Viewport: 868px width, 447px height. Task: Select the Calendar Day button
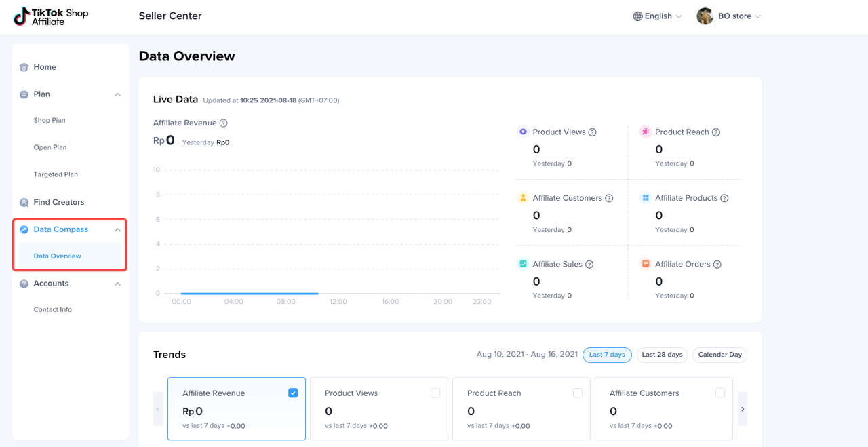pos(719,355)
